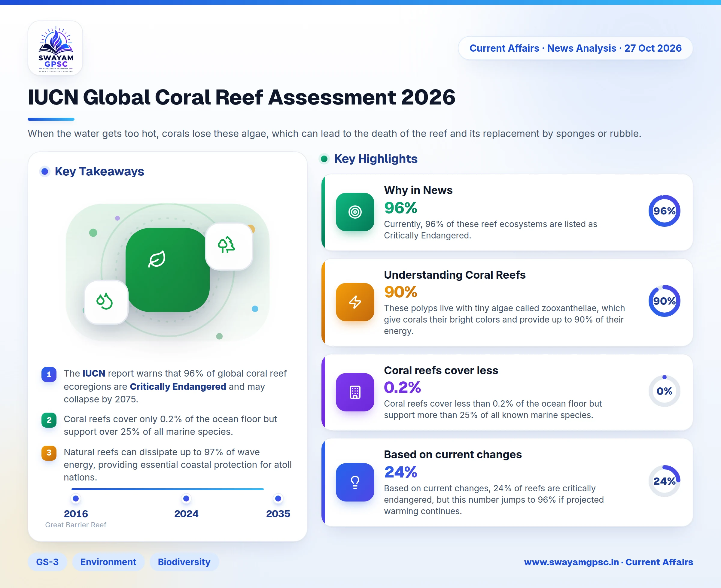Click the number 3 takeaway badge

click(49, 453)
